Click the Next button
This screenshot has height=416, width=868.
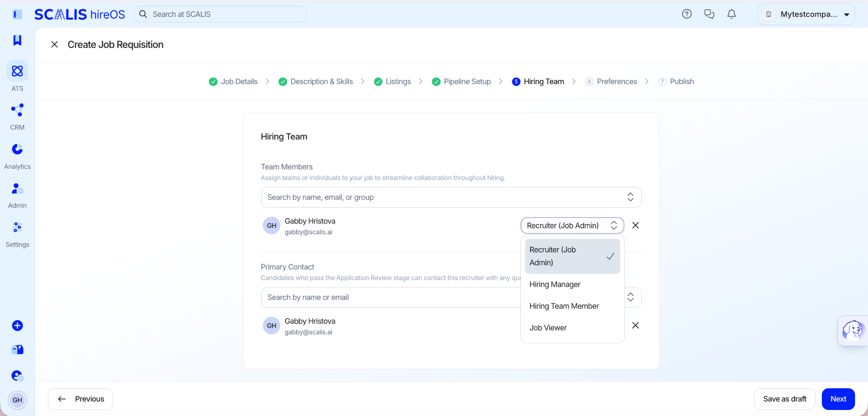[838, 399]
